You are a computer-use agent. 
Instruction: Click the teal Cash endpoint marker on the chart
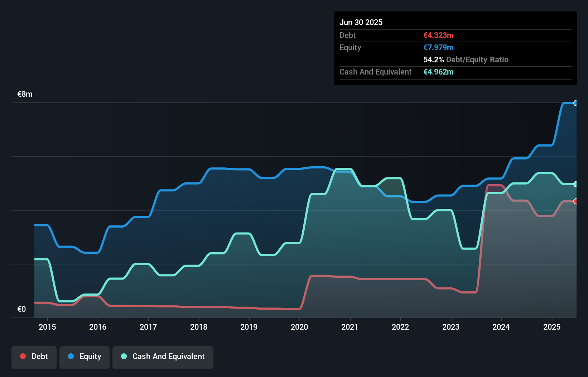tap(575, 184)
